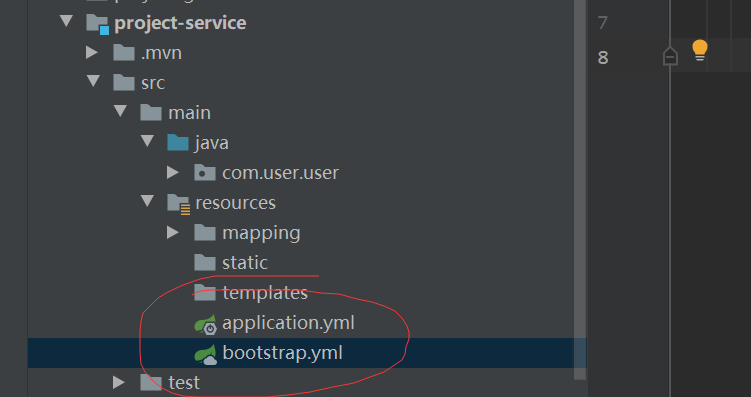Select the templates label

tap(265, 293)
